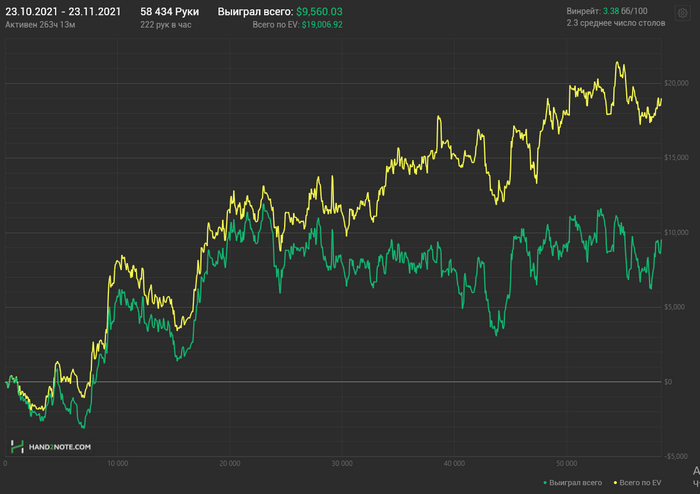Image resolution: width=700 pixels, height=494 pixels.
Task: Click the 30 000 x-axis label
Action: point(342,464)
